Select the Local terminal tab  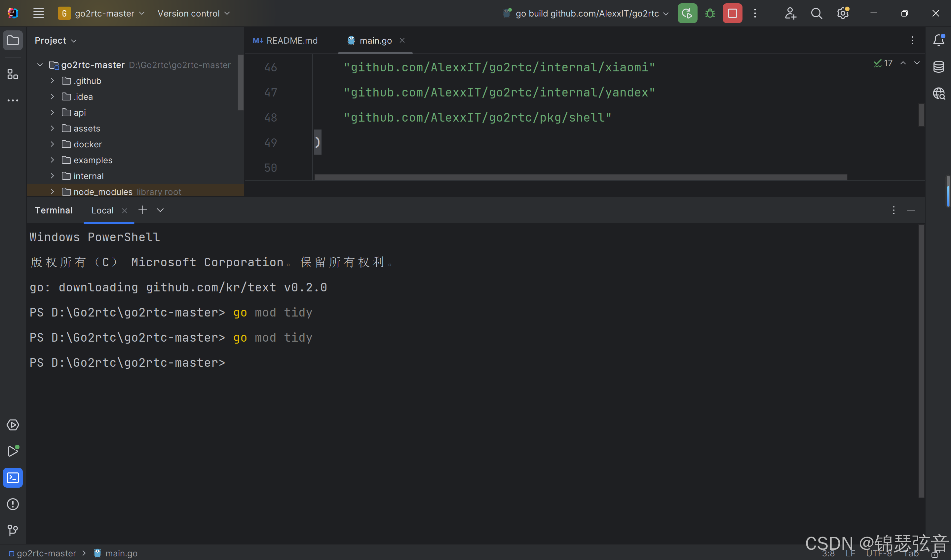pyautogui.click(x=102, y=210)
